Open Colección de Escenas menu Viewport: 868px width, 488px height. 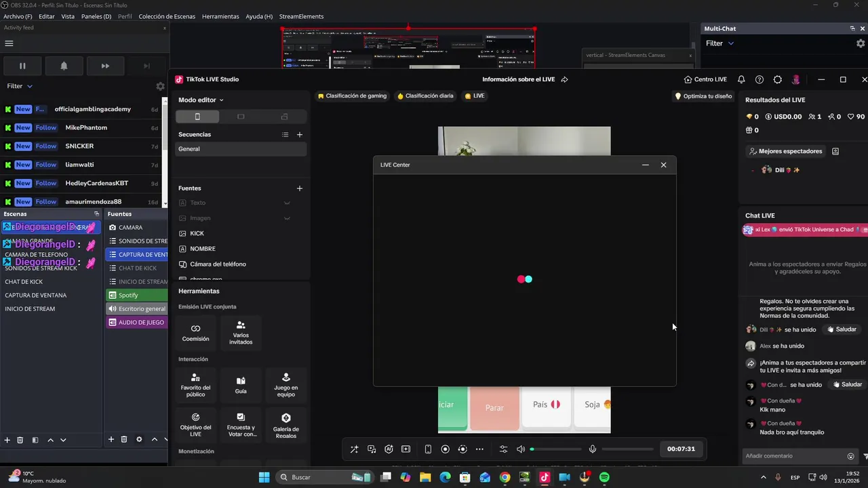[x=167, y=16]
